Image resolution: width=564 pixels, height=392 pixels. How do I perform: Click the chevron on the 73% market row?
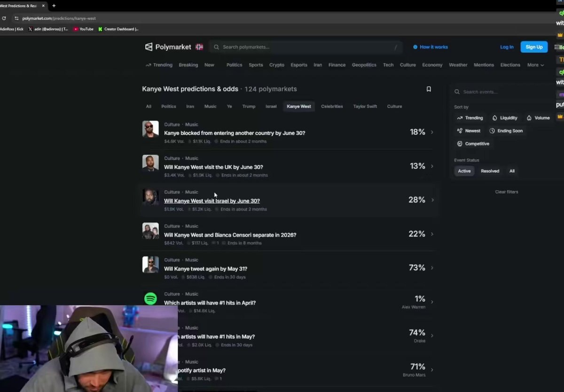pos(432,268)
